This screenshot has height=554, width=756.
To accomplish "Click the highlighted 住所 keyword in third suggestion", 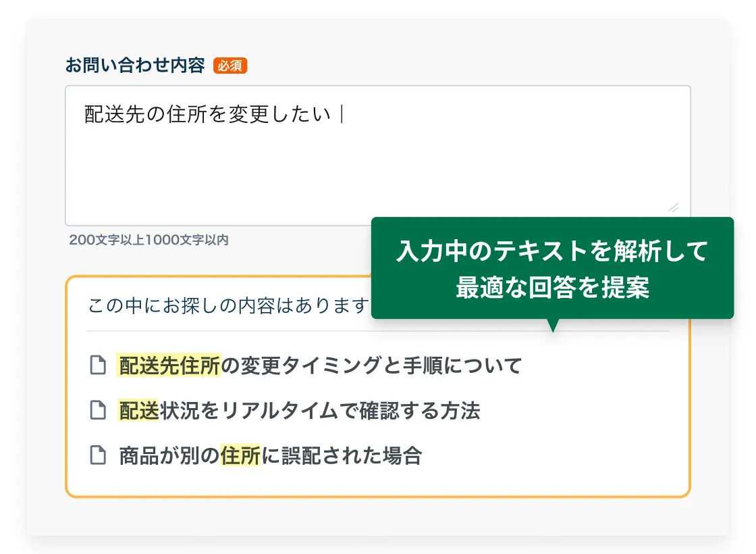I will tap(240, 455).
